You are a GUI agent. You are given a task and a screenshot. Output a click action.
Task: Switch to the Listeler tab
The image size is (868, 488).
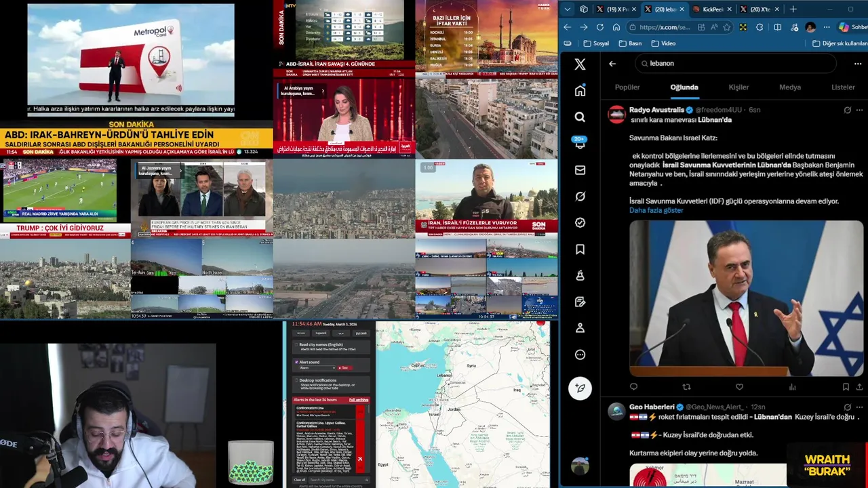[844, 87]
